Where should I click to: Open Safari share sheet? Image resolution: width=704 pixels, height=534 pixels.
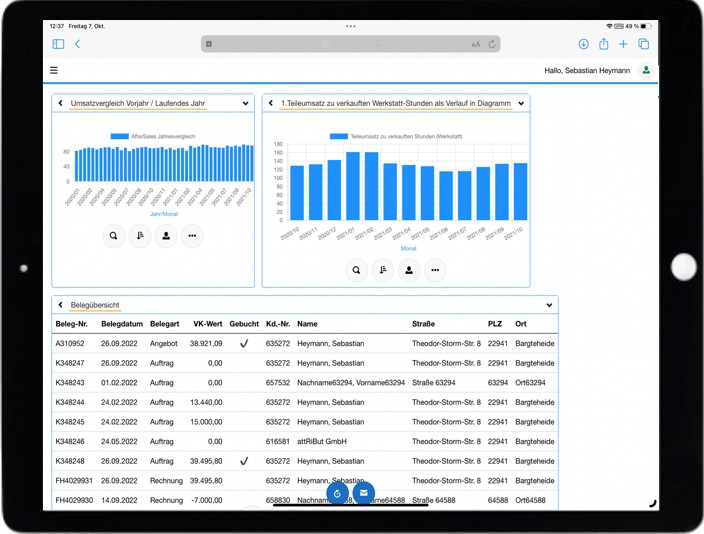point(604,44)
